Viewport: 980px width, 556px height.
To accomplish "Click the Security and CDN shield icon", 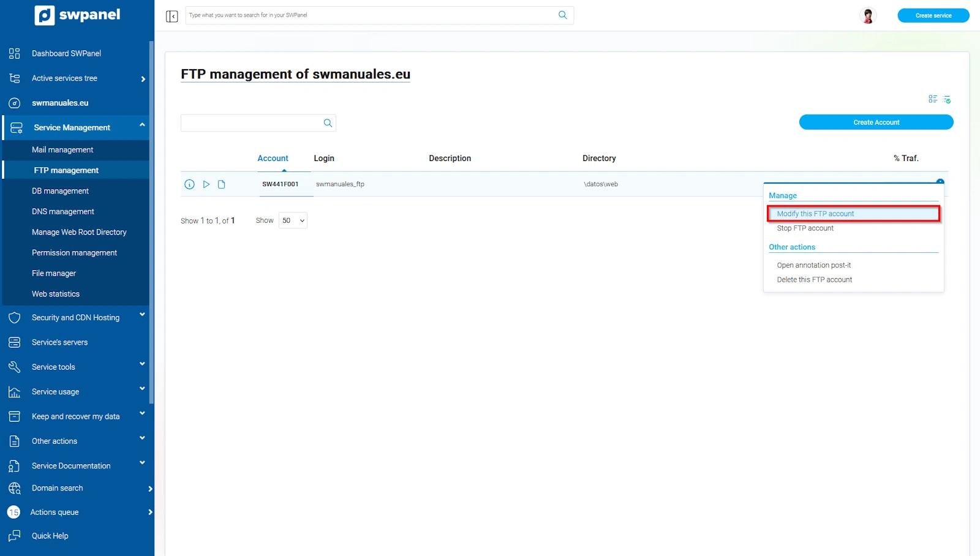I will click(15, 318).
